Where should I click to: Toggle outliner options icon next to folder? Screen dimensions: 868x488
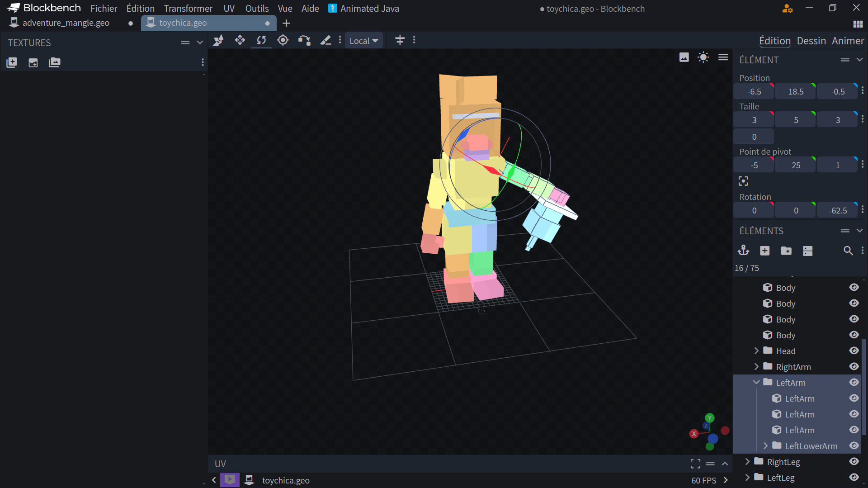[x=808, y=251]
